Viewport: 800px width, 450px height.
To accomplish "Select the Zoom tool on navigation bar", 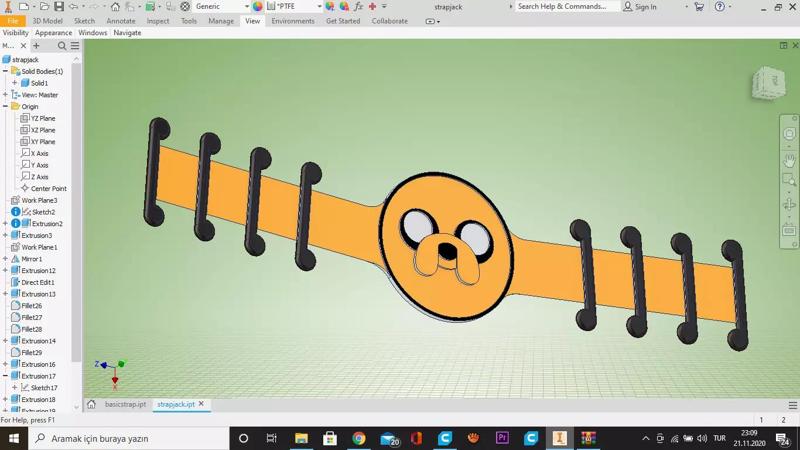I will pos(789,180).
